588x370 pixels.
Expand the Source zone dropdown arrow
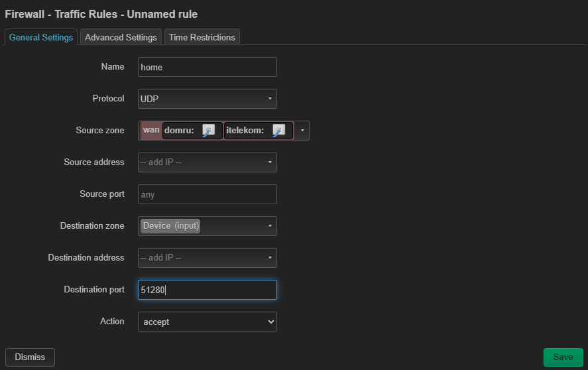(x=302, y=131)
